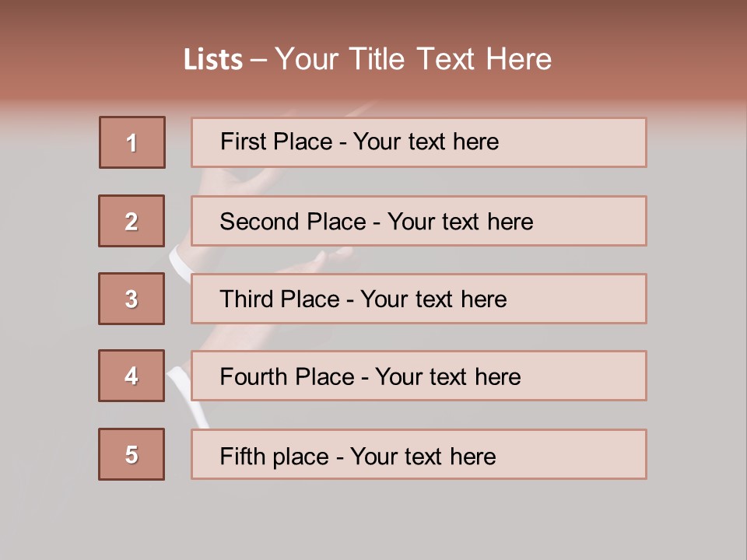The image size is (747, 560).
Task: Click the word "Fifth" in the last row
Action: pyautogui.click(x=244, y=456)
